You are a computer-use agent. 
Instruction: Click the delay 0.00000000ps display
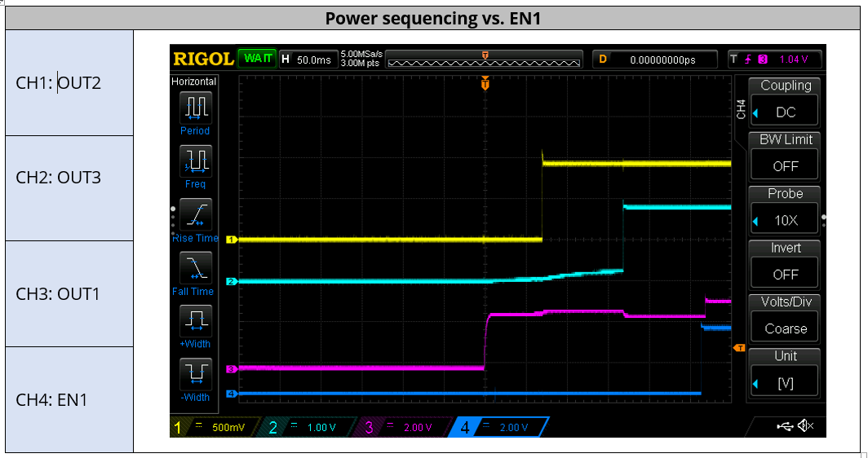654,59
